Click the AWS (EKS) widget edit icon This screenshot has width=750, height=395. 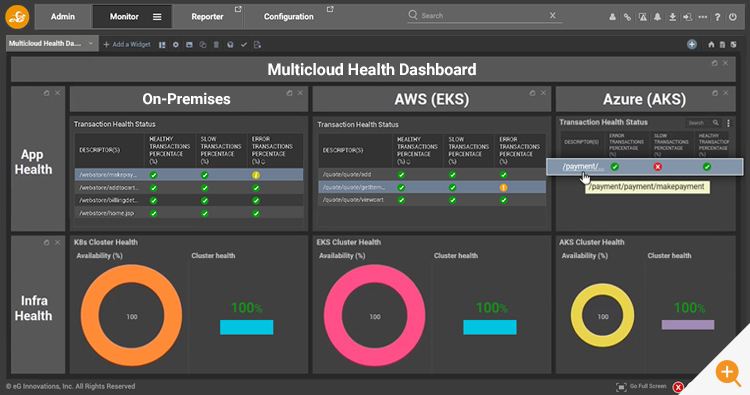[x=532, y=93]
